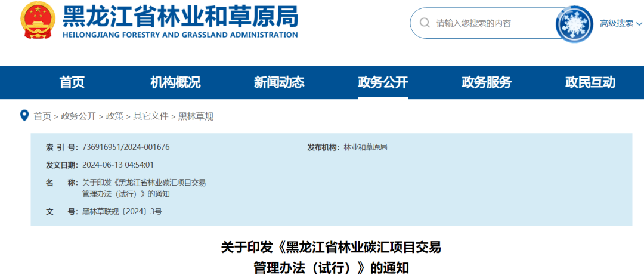The image size is (644, 278).
Task: Click the magnifier icon in search box
Action: [425, 23]
